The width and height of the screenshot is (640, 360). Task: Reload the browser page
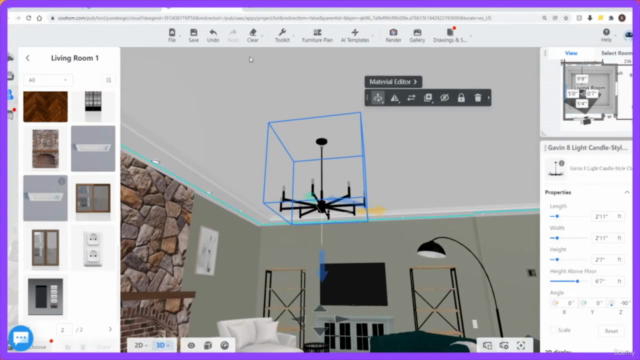[29, 18]
